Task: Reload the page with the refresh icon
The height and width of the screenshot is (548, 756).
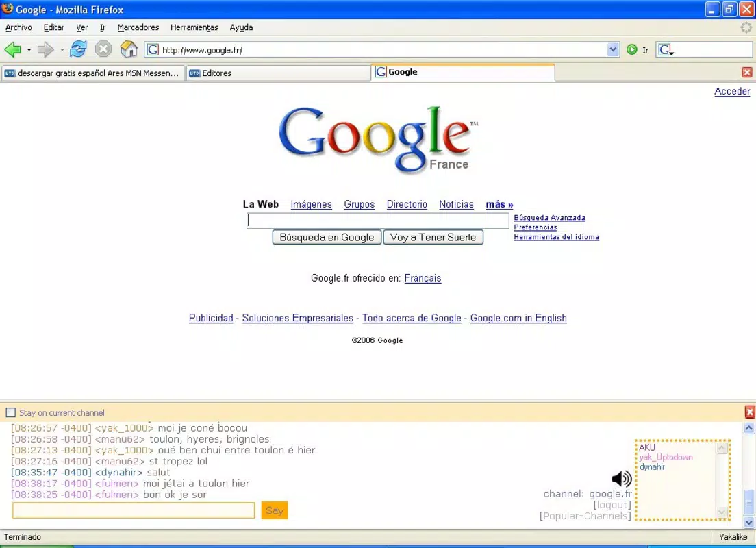Action: click(78, 49)
